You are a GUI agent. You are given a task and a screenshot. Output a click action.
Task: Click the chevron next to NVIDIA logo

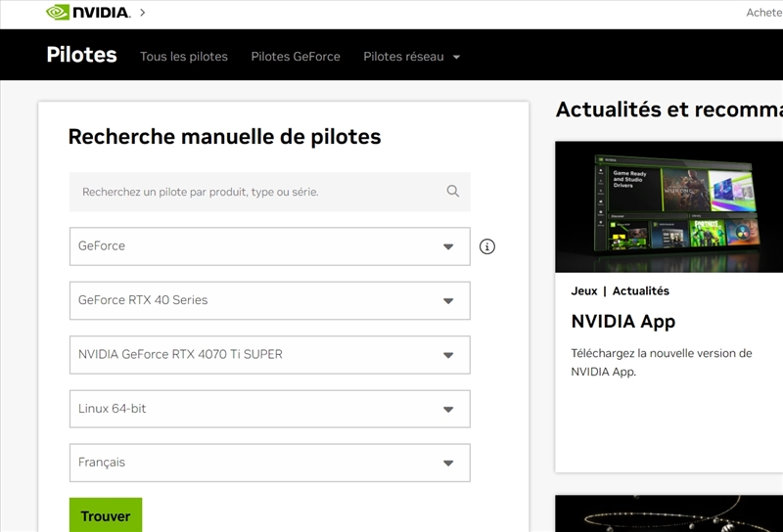click(143, 13)
